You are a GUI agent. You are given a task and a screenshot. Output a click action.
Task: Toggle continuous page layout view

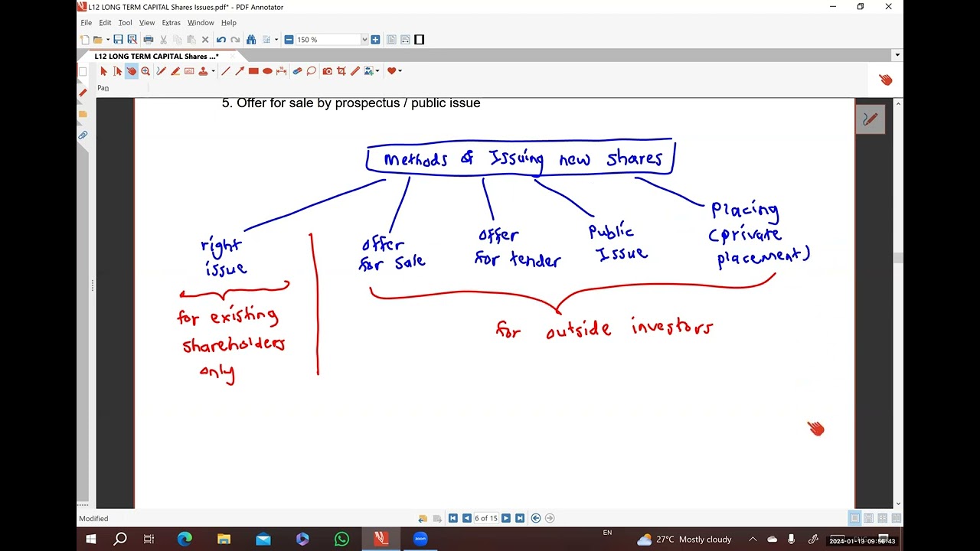click(x=869, y=518)
